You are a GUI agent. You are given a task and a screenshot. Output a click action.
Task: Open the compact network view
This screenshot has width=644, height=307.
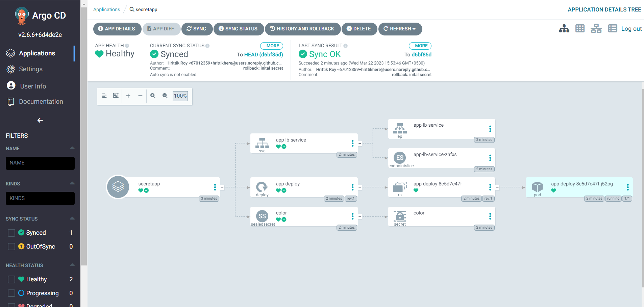(596, 28)
